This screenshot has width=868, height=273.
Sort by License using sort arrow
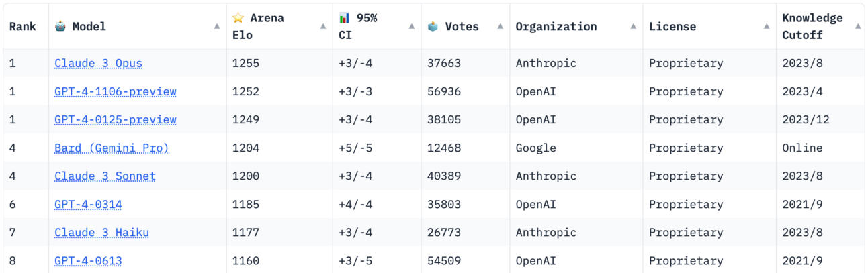click(x=767, y=27)
